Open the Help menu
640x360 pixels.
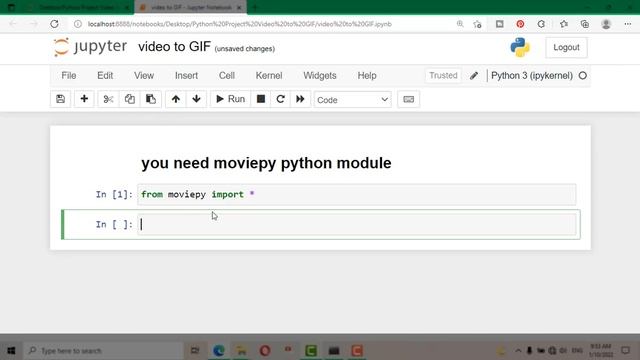click(x=367, y=76)
